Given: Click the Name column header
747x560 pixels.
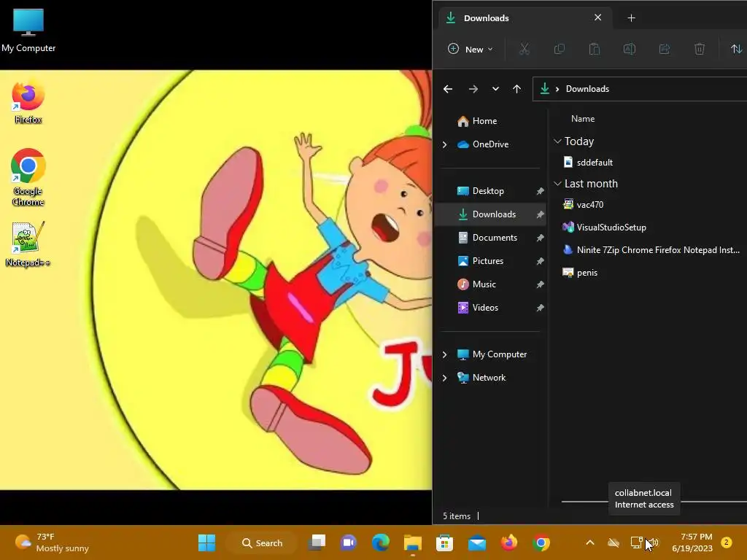Looking at the screenshot, I should [583, 119].
